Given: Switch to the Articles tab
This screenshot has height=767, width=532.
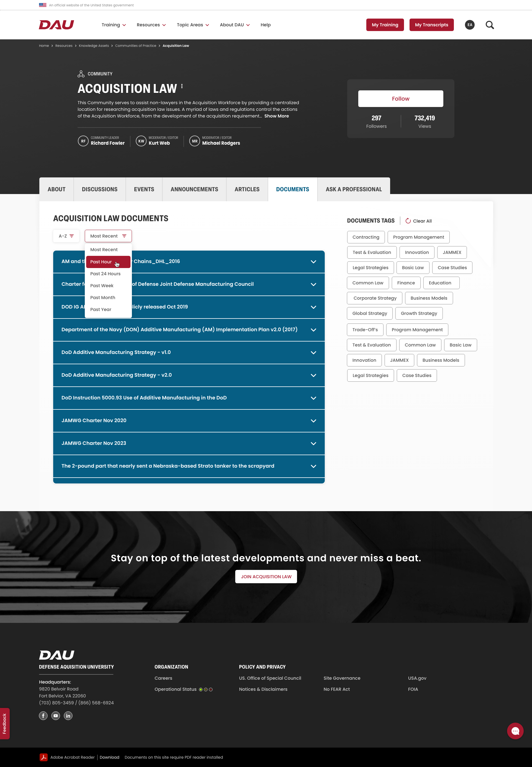Looking at the screenshot, I should click(247, 189).
